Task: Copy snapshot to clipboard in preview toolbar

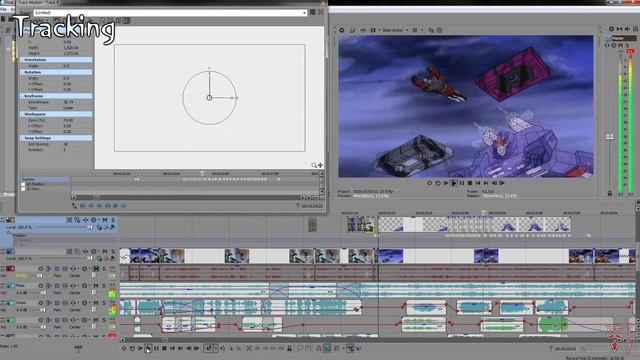Action: click(x=431, y=30)
